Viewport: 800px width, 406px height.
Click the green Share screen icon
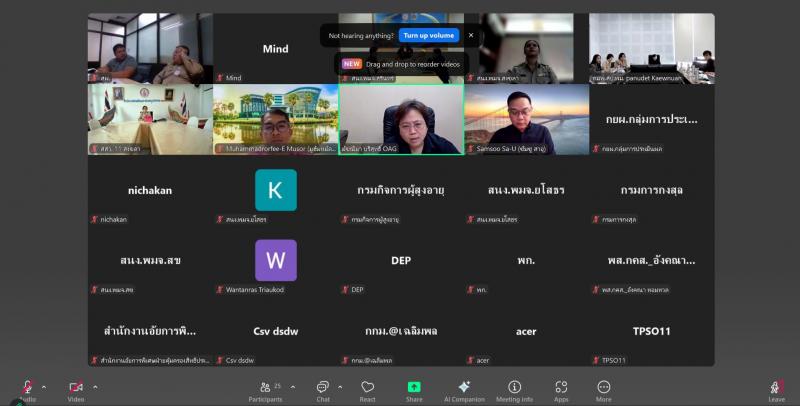414,387
